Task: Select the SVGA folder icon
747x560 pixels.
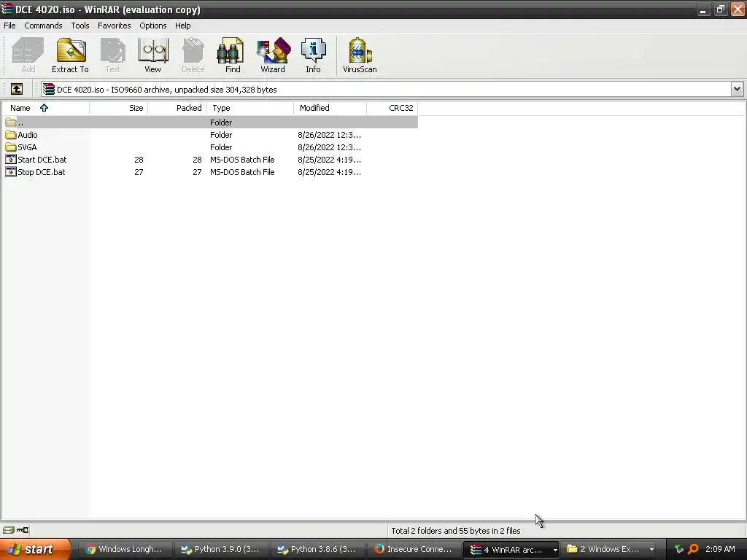Action: 10,147
